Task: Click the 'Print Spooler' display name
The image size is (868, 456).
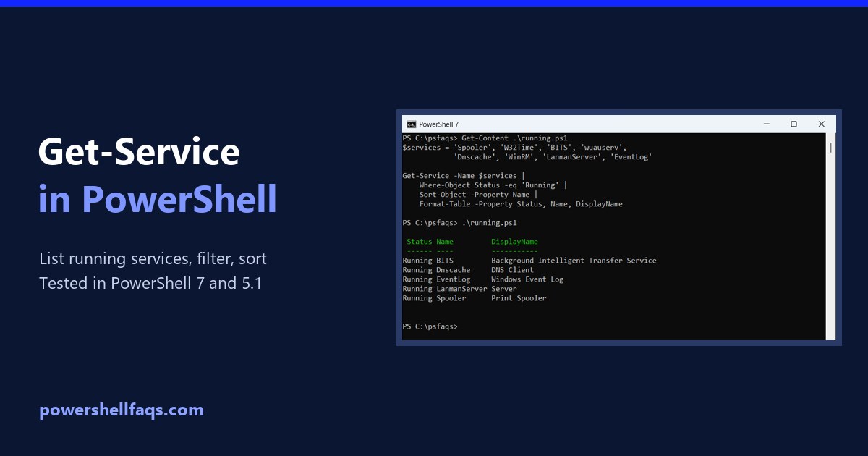Action: pos(519,298)
